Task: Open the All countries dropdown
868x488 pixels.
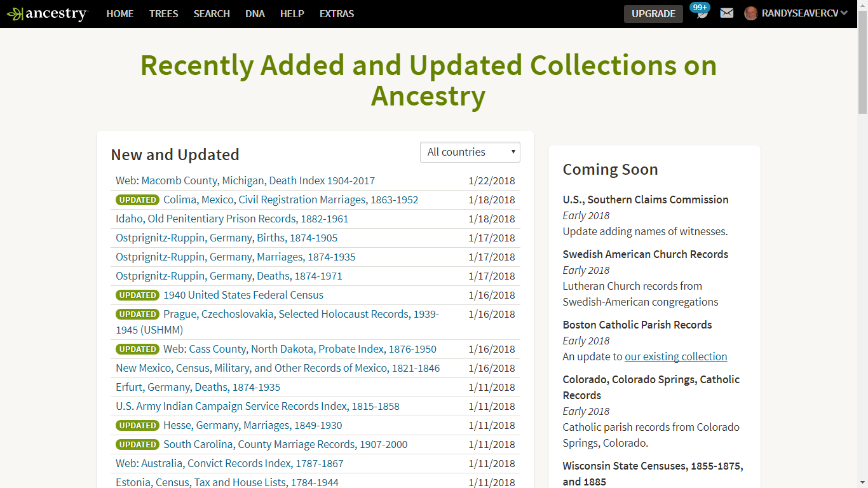Action: tap(470, 152)
